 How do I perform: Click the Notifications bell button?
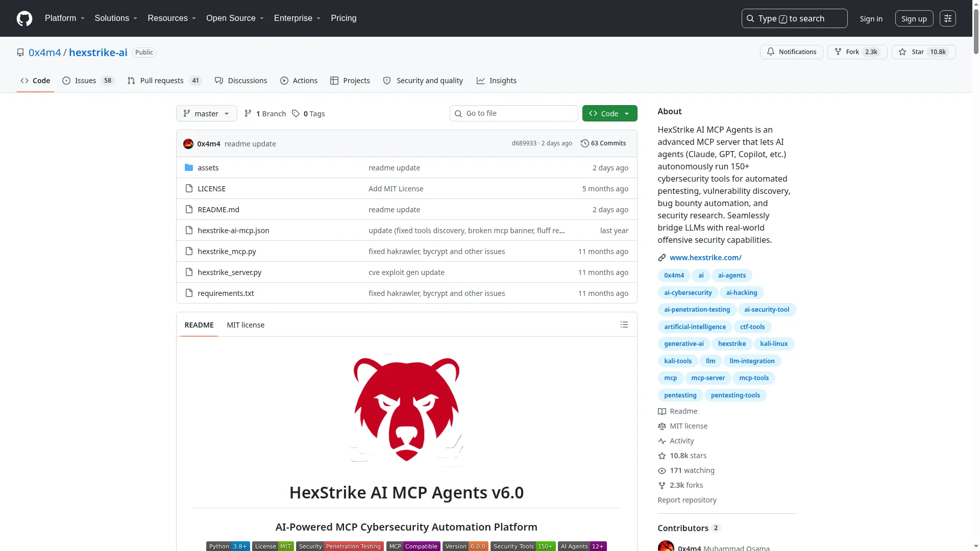791,52
